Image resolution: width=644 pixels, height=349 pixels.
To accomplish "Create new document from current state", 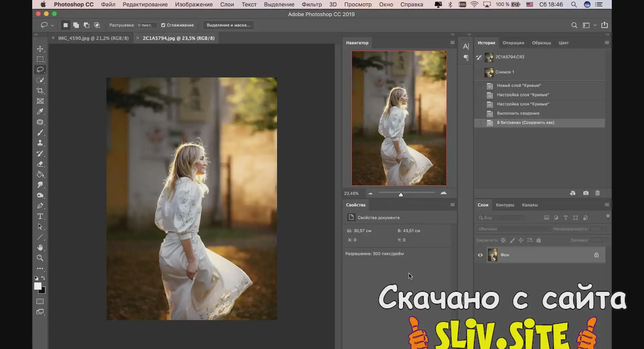I will [573, 193].
